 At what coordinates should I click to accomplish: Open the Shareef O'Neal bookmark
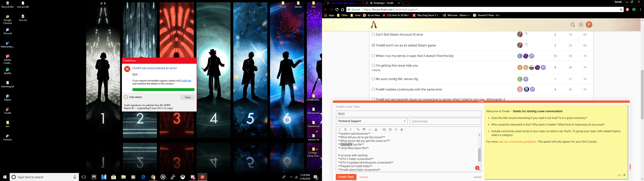coord(486,15)
